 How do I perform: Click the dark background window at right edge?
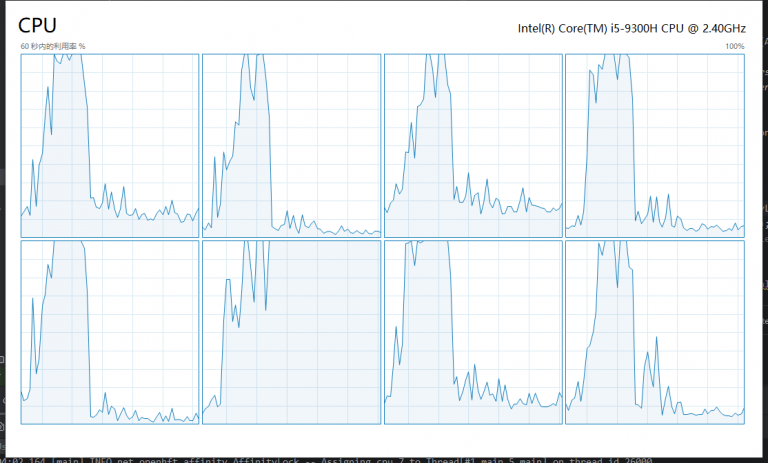click(761, 200)
